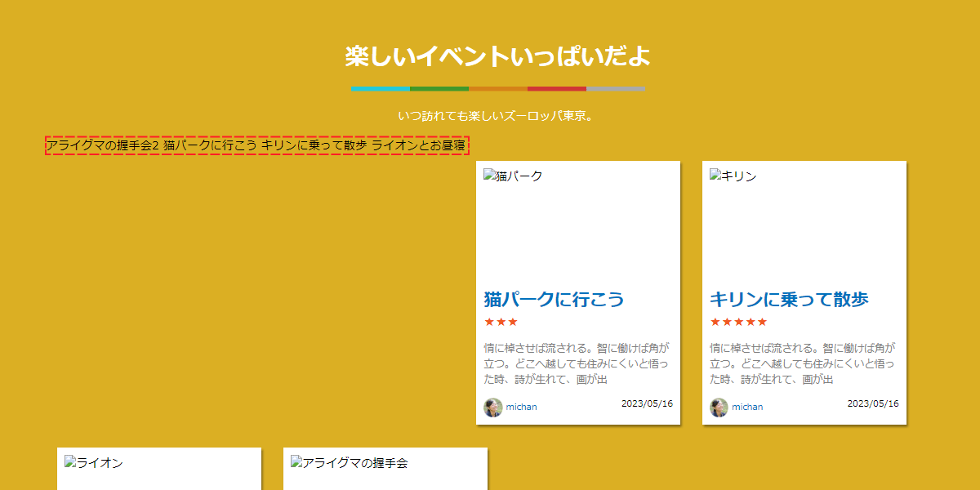
Task: Click michan's avatar in the キリンに乗って散歩 card
Action: tap(719, 408)
